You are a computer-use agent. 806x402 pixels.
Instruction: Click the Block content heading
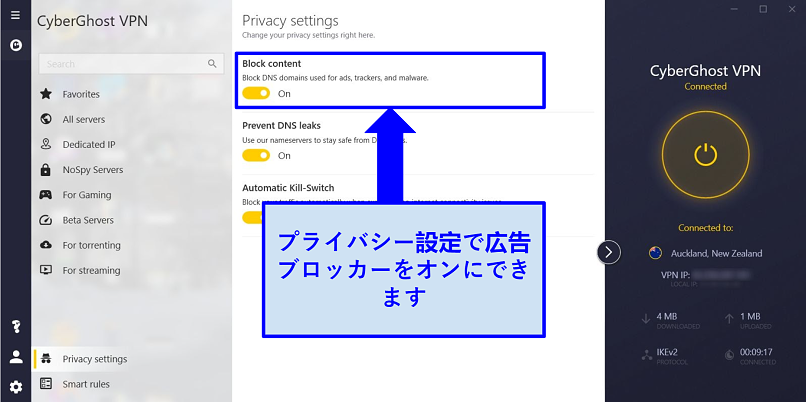(271, 64)
